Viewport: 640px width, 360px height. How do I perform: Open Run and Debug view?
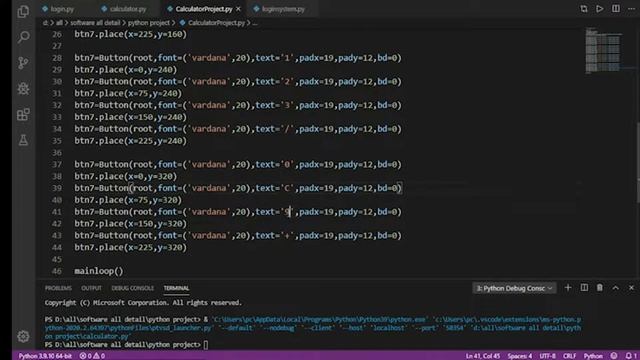pyautogui.click(x=23, y=89)
